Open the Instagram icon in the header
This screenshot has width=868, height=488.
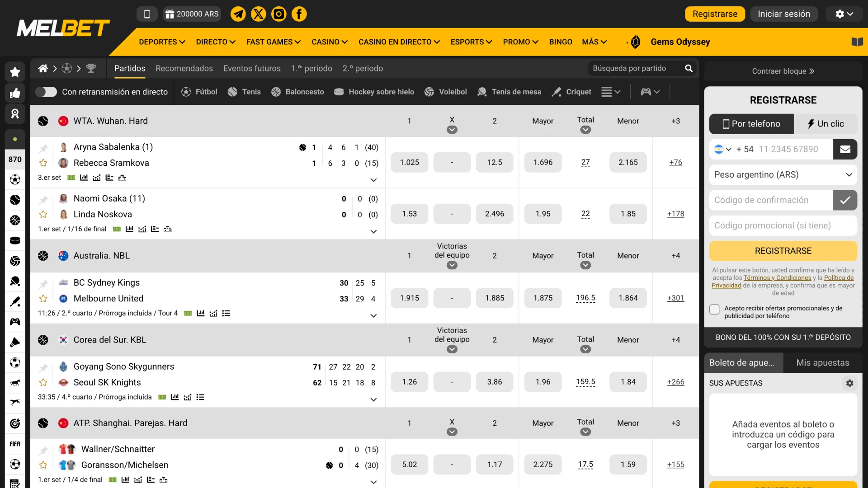pyautogui.click(x=278, y=14)
